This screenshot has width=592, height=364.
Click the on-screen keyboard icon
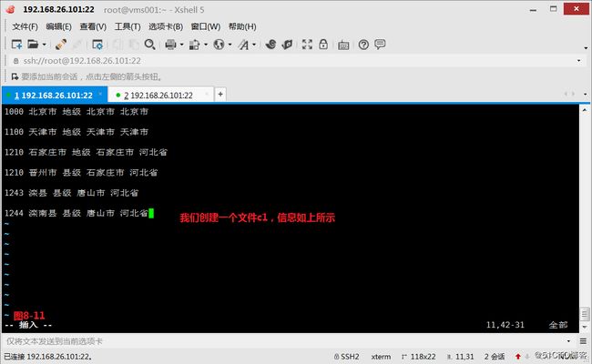click(343, 45)
